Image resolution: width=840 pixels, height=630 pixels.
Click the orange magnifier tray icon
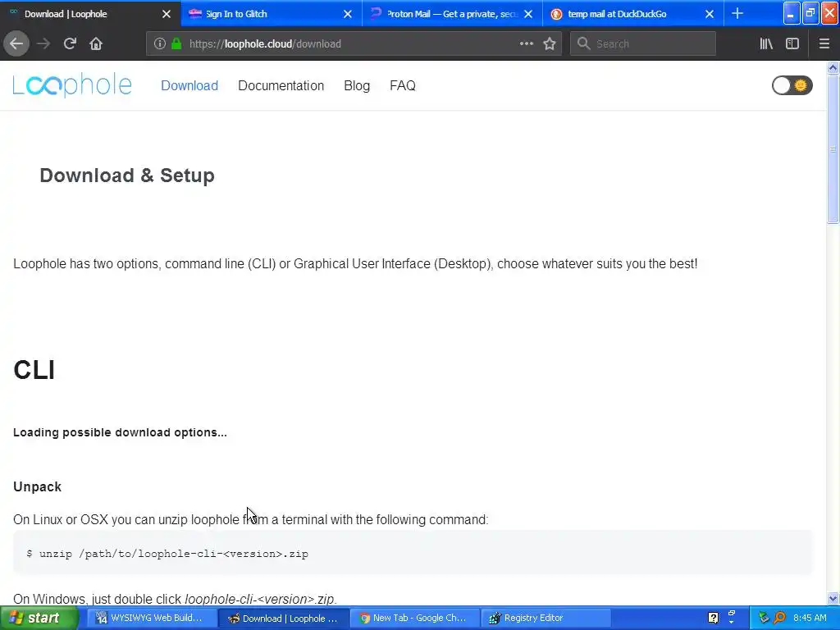tap(779, 618)
